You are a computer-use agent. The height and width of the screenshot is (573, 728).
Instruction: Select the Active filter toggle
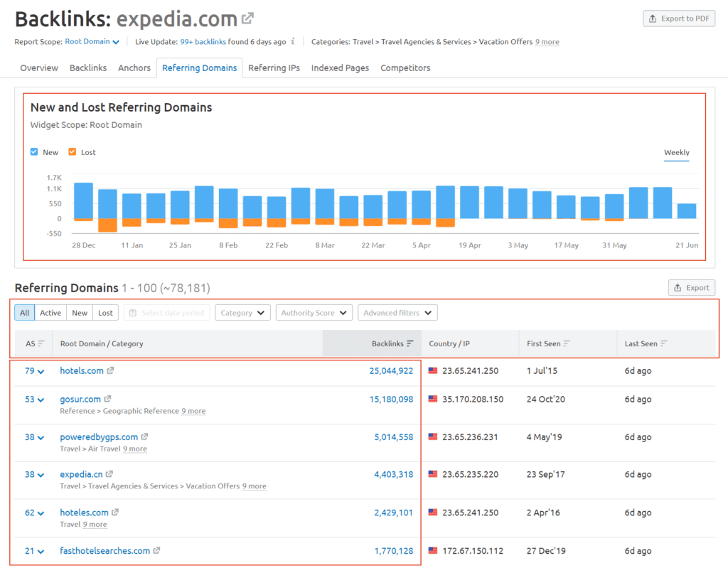tap(50, 313)
